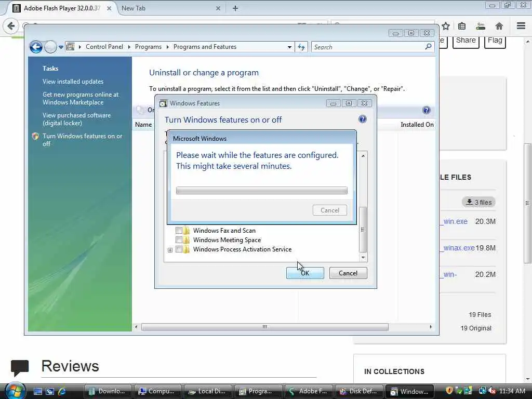
Task: Refresh the Programs and Features view
Action: tap(301, 47)
